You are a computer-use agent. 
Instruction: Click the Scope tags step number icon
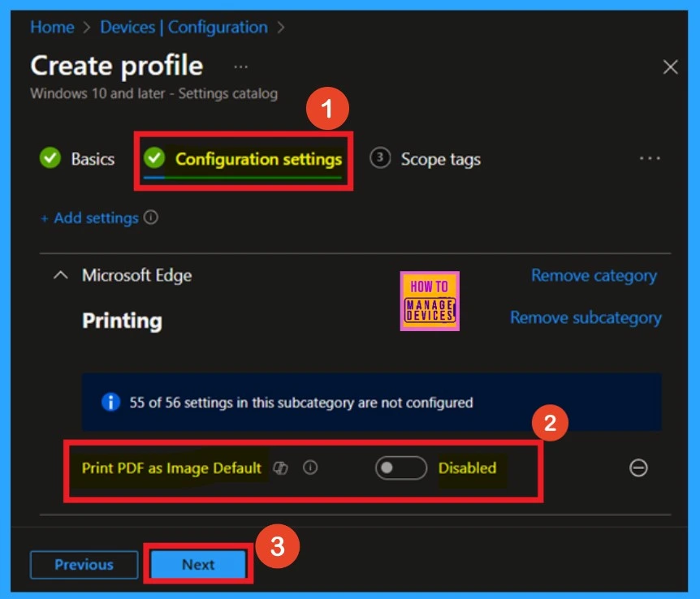coord(380,158)
